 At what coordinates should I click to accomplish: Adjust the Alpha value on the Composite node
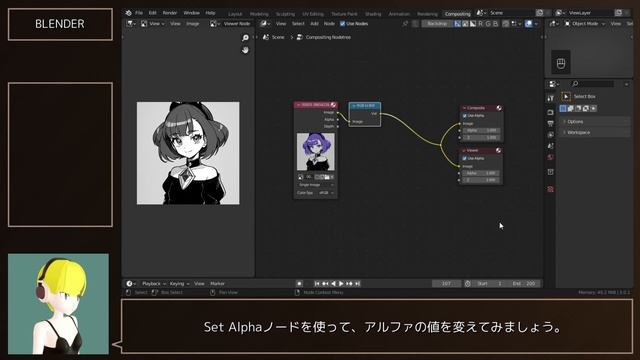click(x=481, y=131)
